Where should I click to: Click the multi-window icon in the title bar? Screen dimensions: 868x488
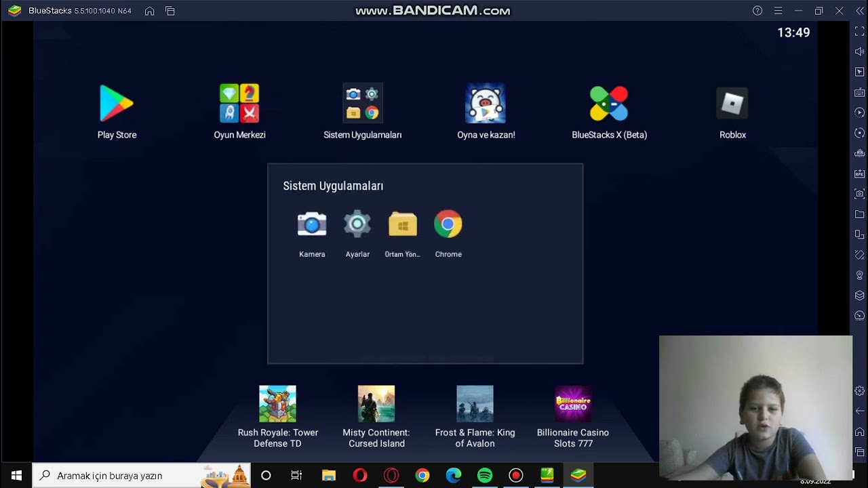click(x=170, y=11)
